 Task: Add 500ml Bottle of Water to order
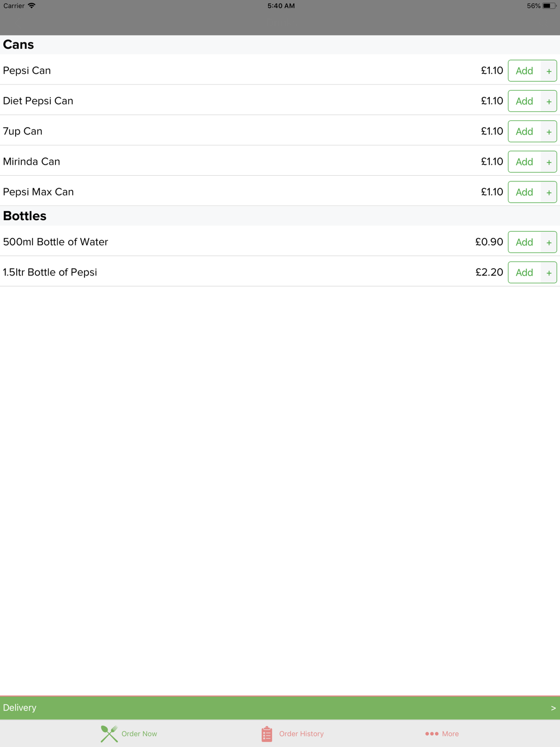(525, 242)
